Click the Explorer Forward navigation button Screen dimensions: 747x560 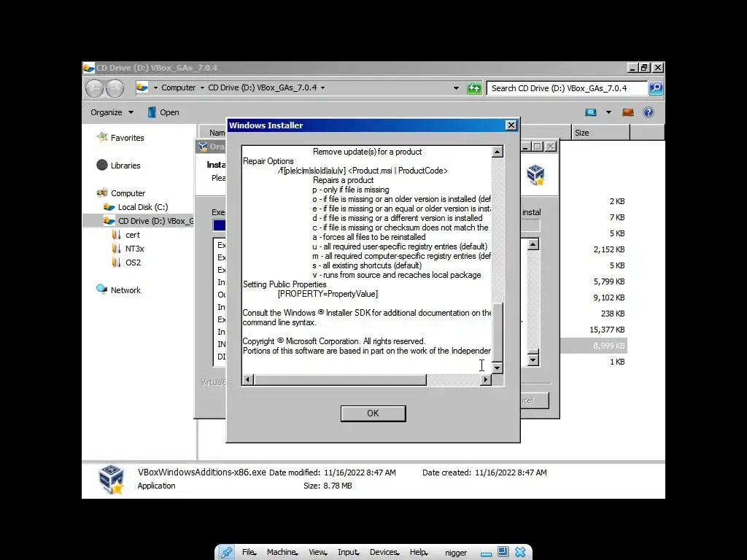click(115, 88)
